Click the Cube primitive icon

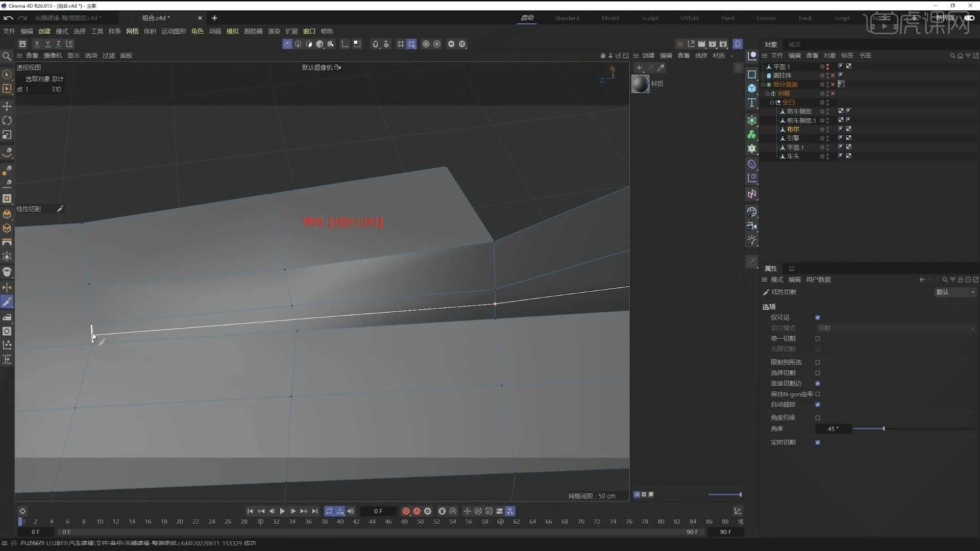point(752,88)
